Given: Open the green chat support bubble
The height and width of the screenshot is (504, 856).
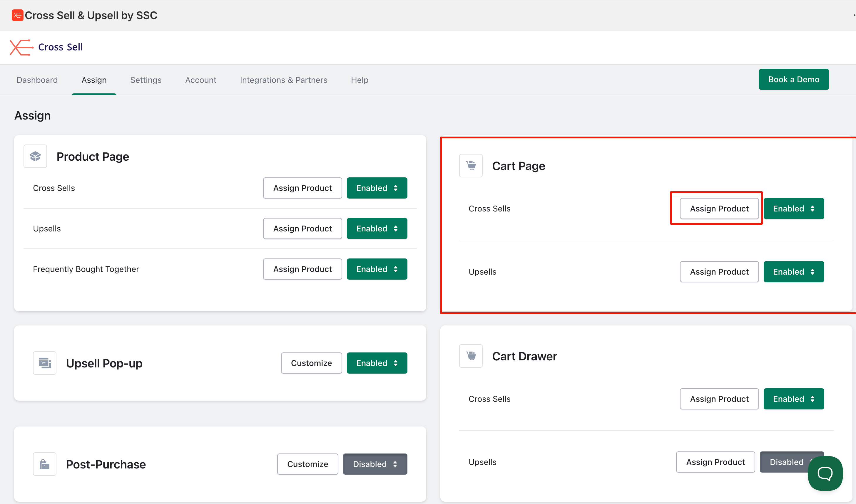Looking at the screenshot, I should (x=825, y=473).
